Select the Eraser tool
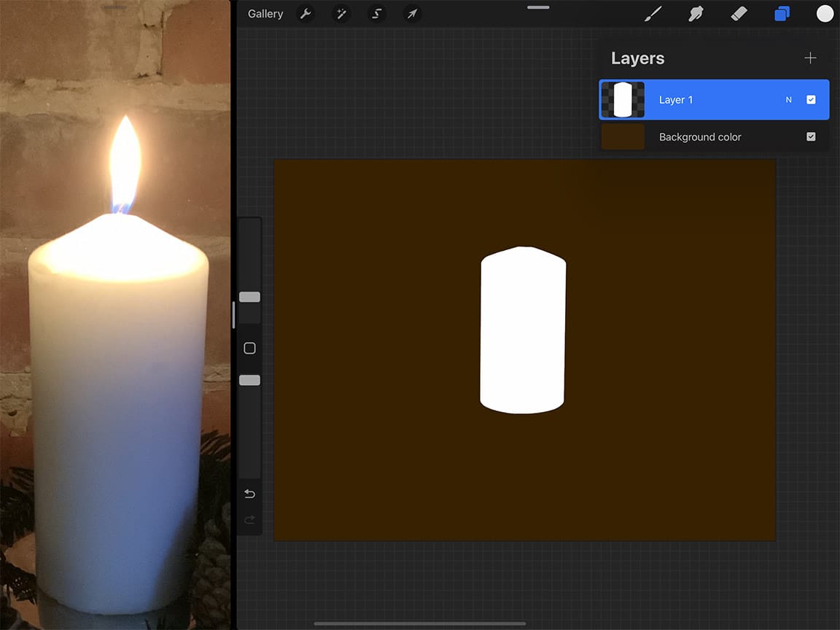Image resolution: width=840 pixels, height=630 pixels. click(739, 13)
